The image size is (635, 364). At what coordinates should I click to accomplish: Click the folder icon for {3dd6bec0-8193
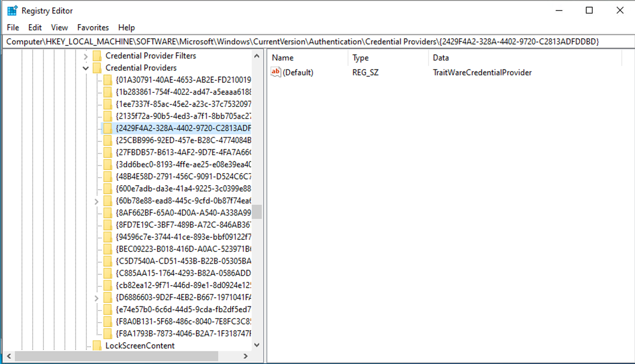click(x=108, y=165)
